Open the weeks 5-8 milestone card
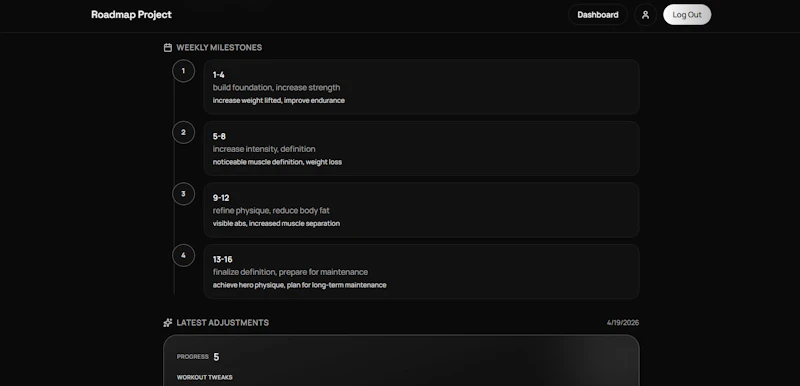 click(x=421, y=148)
